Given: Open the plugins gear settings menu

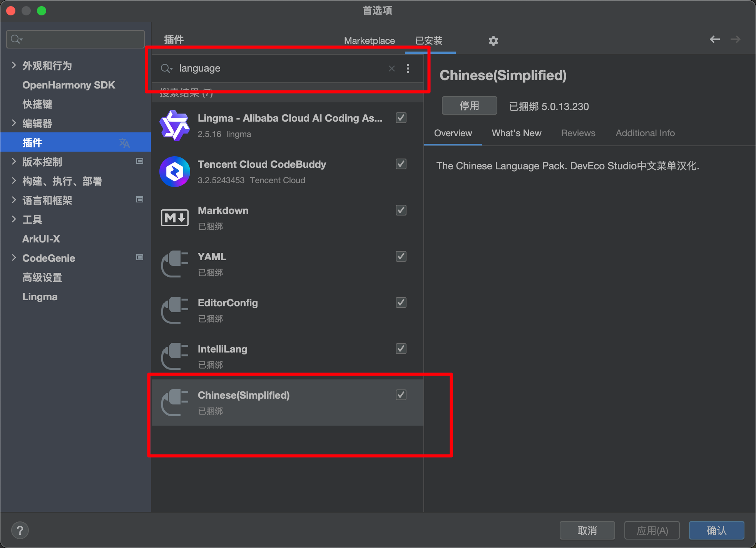Looking at the screenshot, I should click(493, 40).
